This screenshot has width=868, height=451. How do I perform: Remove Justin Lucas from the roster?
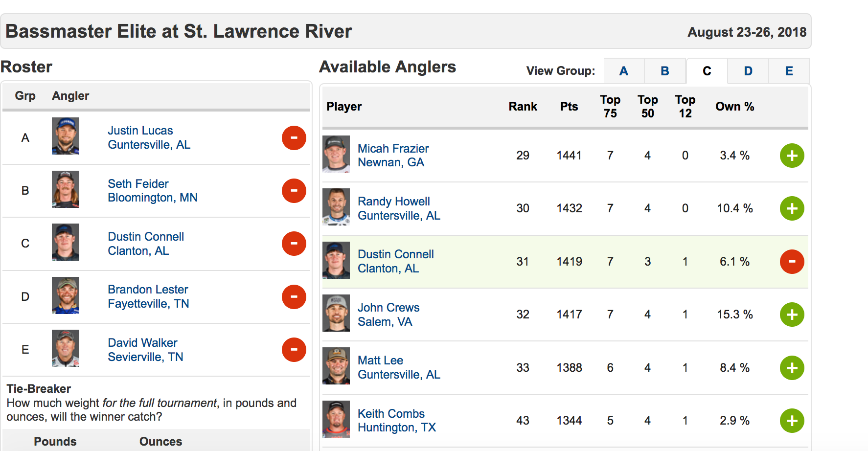pos(294,138)
